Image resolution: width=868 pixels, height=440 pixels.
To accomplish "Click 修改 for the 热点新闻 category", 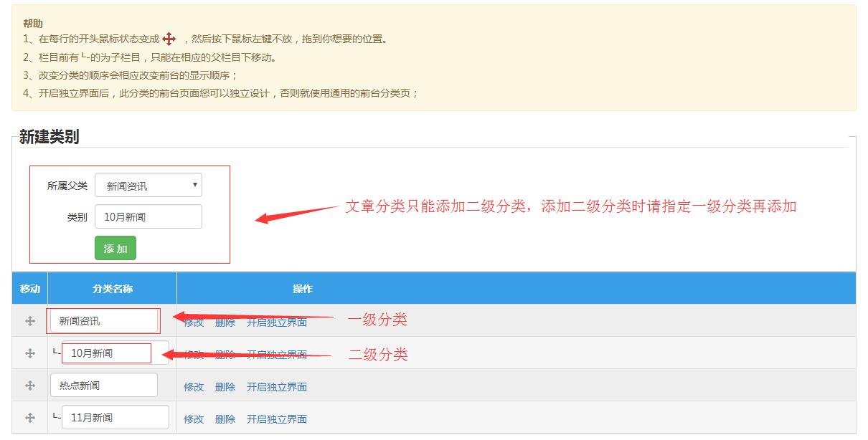I will [194, 387].
